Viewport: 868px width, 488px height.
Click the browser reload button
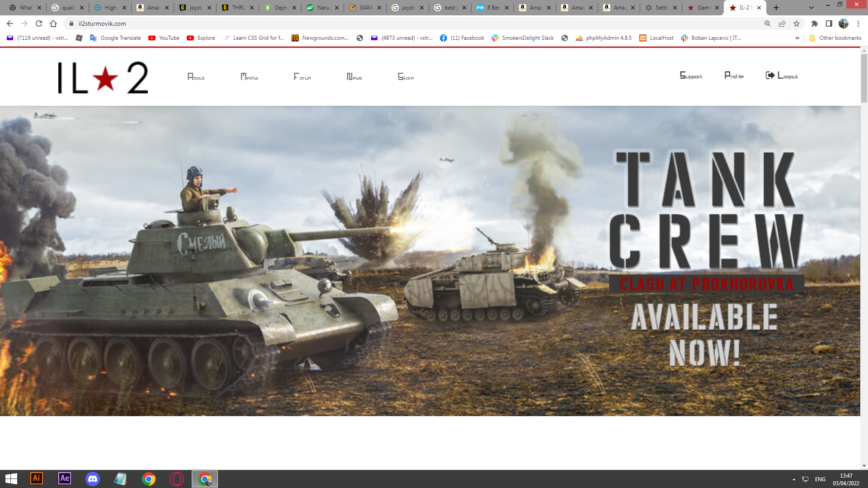click(x=39, y=23)
